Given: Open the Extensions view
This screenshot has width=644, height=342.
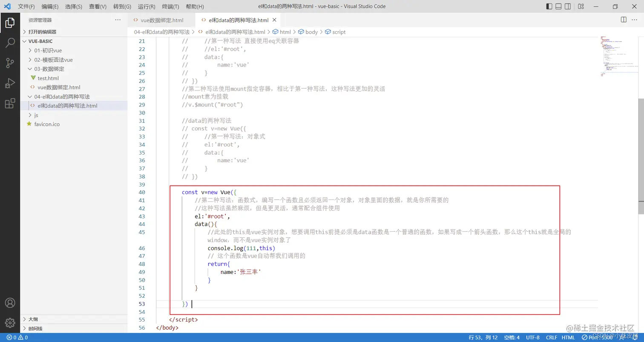Looking at the screenshot, I should point(10,103).
